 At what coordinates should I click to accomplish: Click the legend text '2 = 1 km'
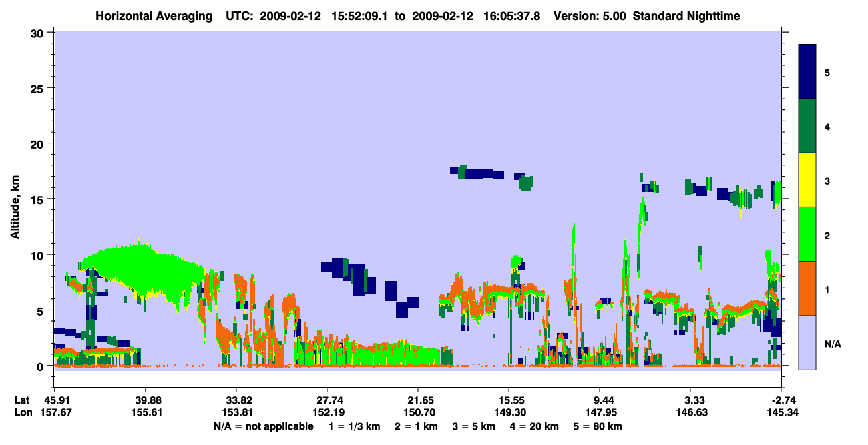pos(416,426)
